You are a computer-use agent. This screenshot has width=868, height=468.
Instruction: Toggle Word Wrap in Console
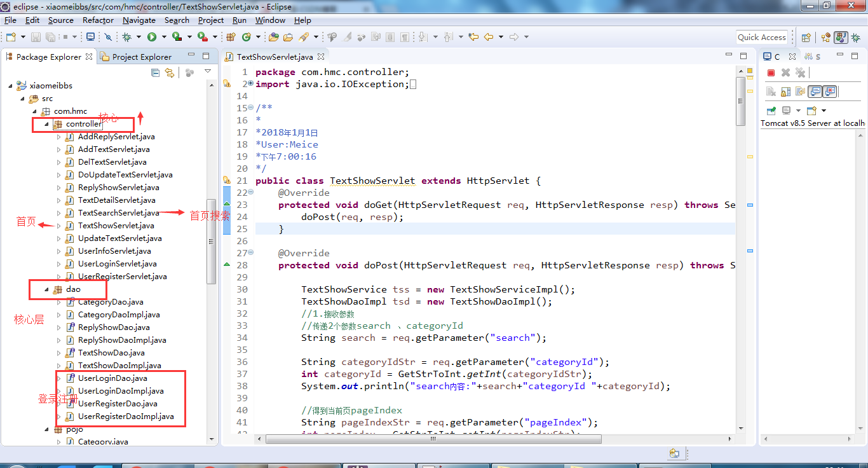pyautogui.click(x=800, y=92)
